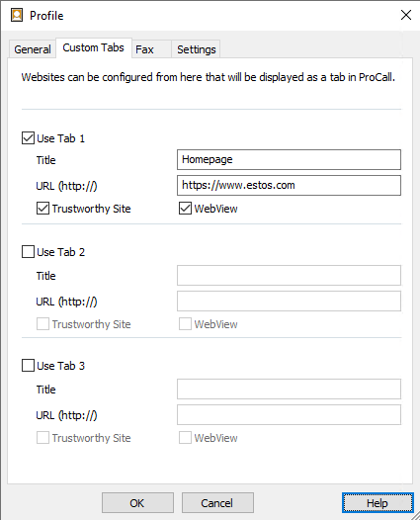420x520 pixels.
Task: Select the Settings tab
Action: pos(196,49)
